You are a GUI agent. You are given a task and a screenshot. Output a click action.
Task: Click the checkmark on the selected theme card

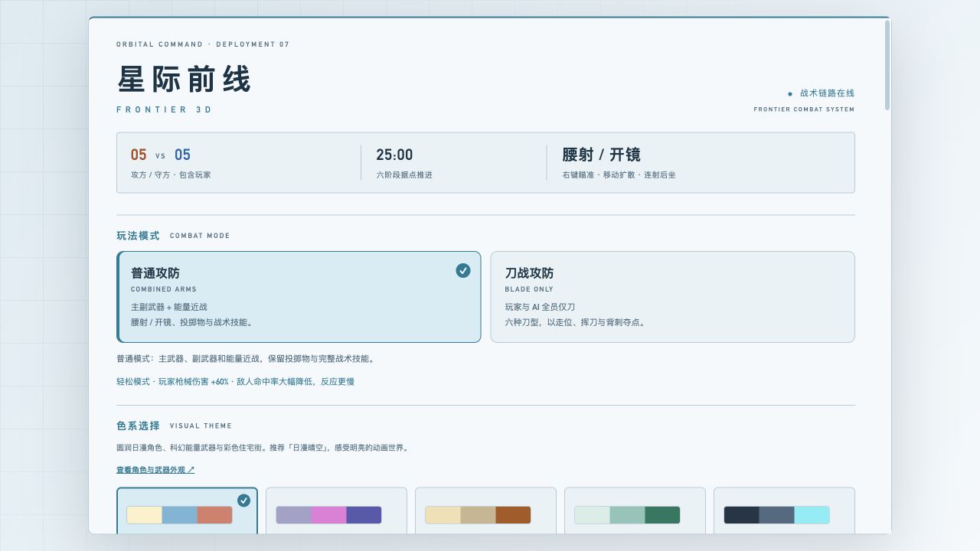click(243, 500)
